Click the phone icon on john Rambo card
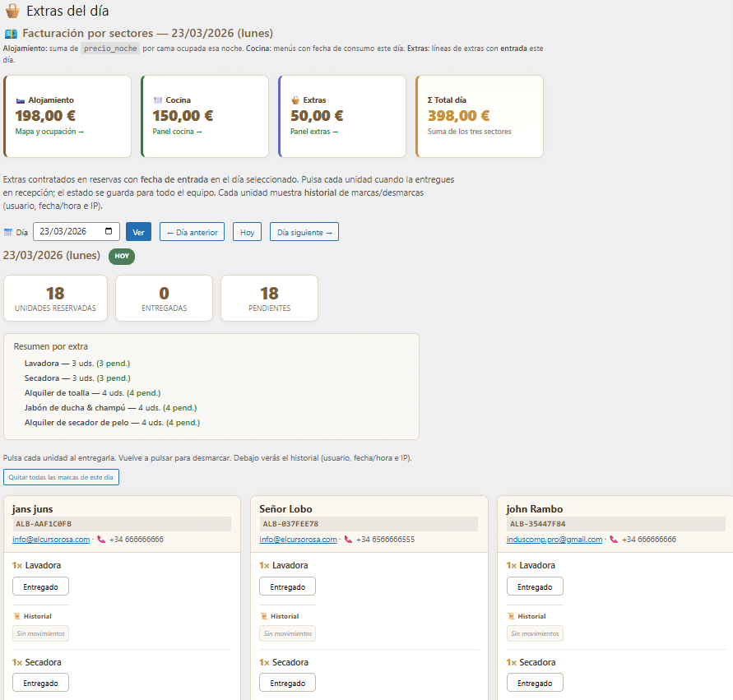The width and height of the screenshot is (733, 700). (x=614, y=540)
